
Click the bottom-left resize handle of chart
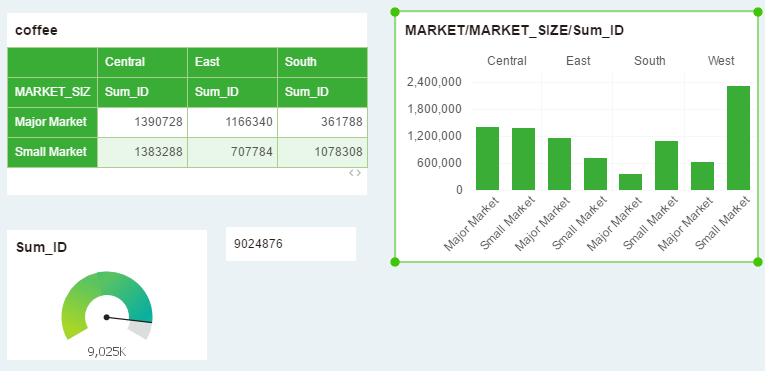click(395, 262)
